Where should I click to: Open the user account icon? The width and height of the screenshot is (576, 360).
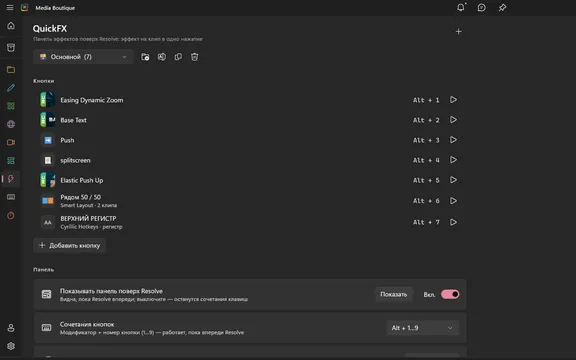11,328
